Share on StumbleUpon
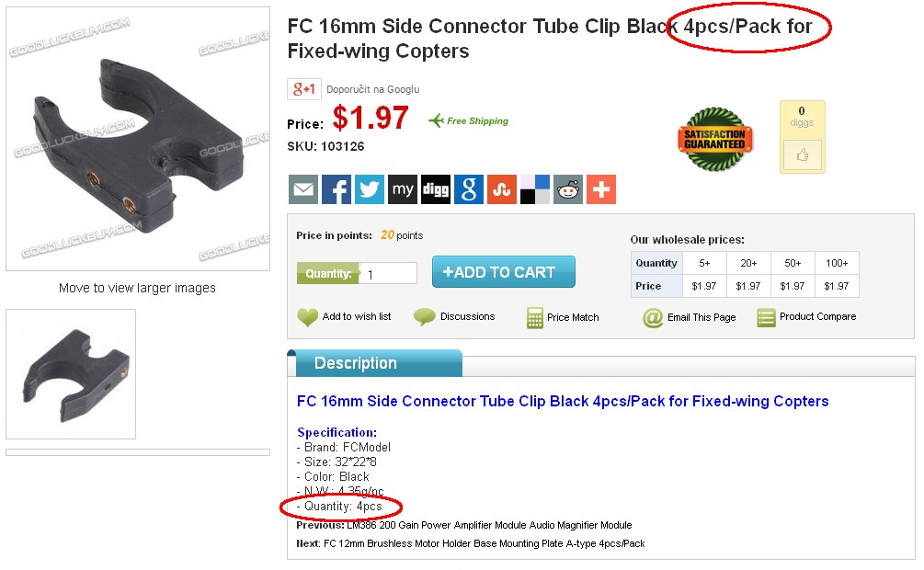Image resolution: width=924 pixels, height=570 pixels. pyautogui.click(x=502, y=189)
